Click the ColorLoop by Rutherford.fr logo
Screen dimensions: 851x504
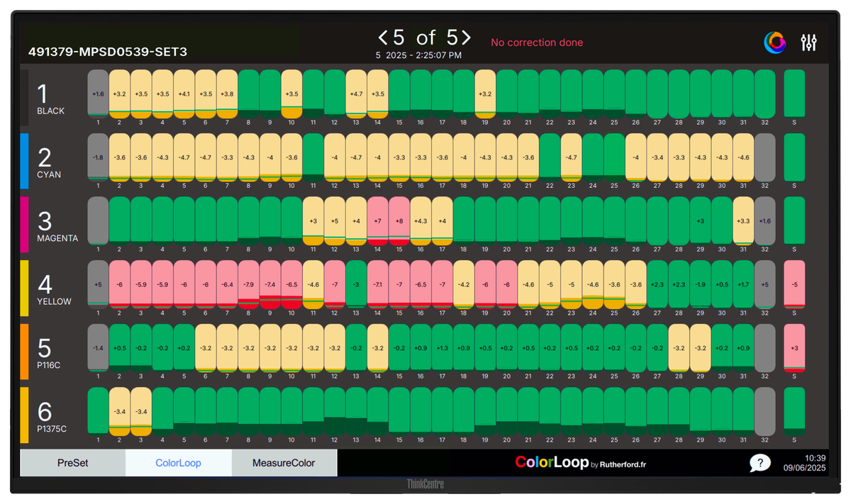[x=580, y=463]
